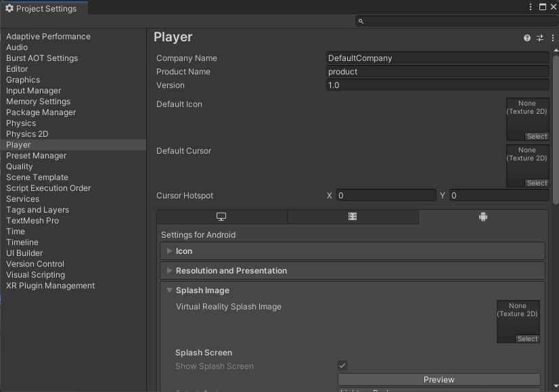Click the search magnifier icon
The image size is (559, 392).
click(x=361, y=22)
